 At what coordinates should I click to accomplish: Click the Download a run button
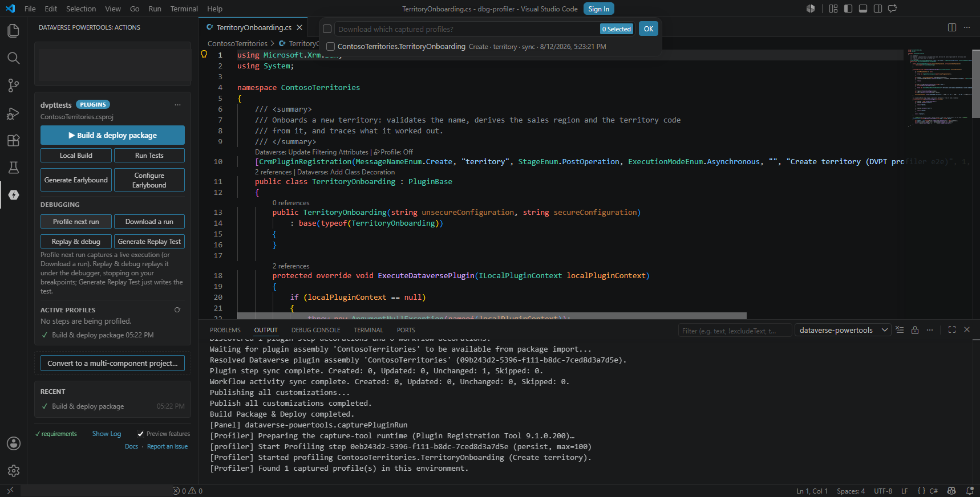pyautogui.click(x=149, y=222)
